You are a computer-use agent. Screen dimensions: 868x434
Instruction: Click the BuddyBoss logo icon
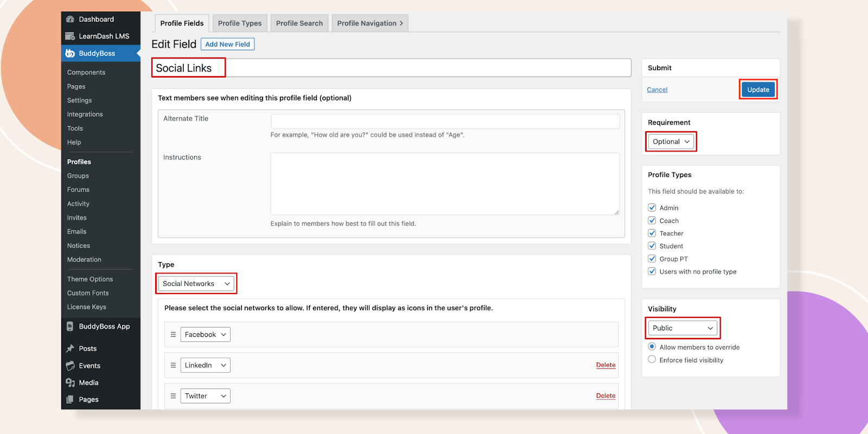click(x=70, y=53)
